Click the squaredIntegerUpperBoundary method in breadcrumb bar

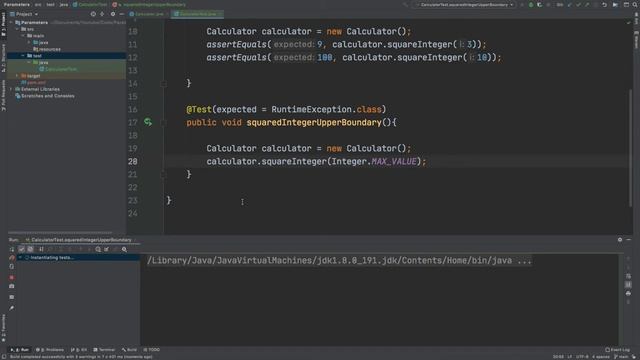149,4
